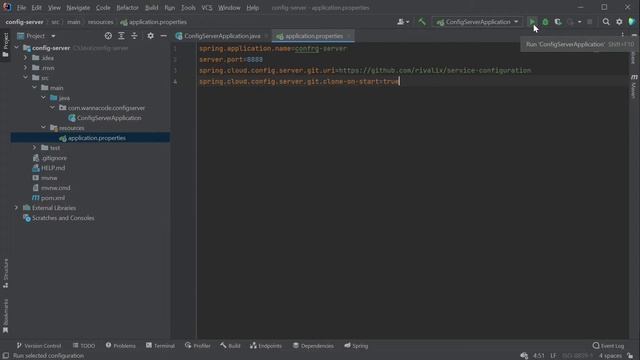Open Profiler tool window
This screenshot has width=640, height=360.
[x=198, y=346]
